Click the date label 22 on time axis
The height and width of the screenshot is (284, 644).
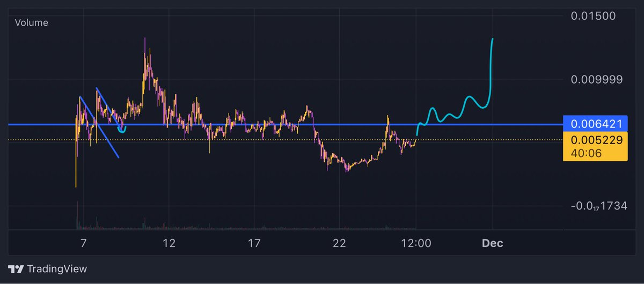tap(339, 243)
